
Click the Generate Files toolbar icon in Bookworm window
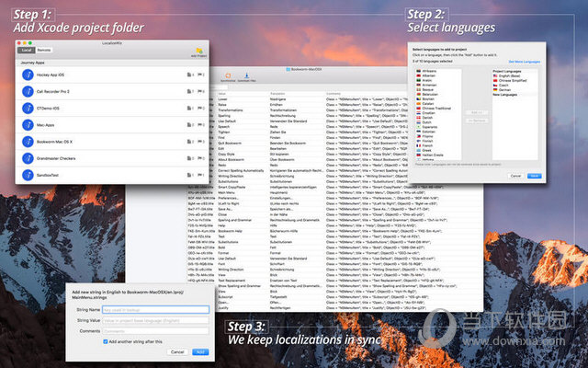coord(246,75)
